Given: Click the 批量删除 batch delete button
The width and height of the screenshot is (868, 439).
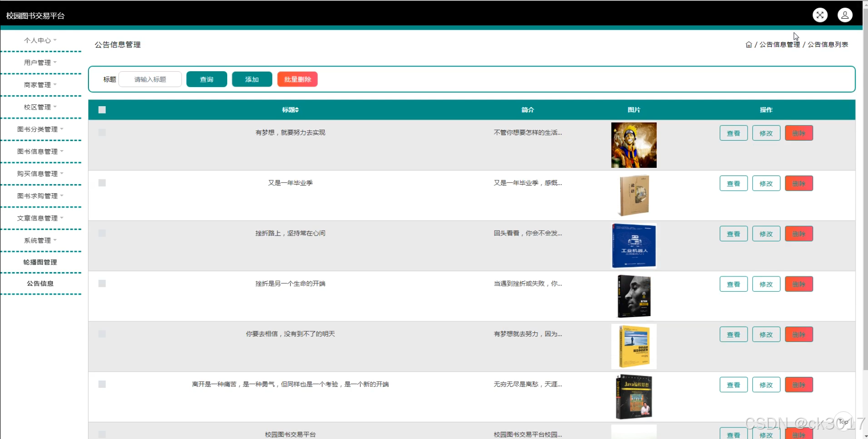Looking at the screenshot, I should click(297, 79).
